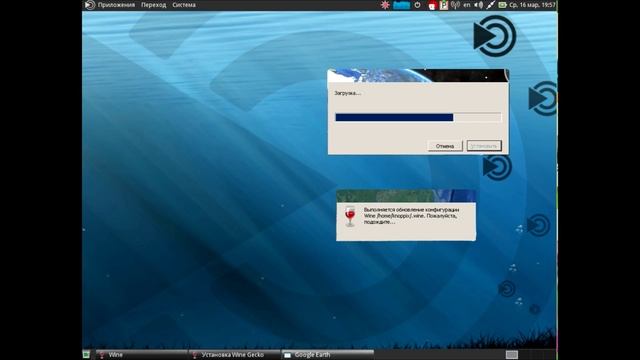640x360 pixels.
Task: Open the Приложения applications menu
Action: point(116,5)
